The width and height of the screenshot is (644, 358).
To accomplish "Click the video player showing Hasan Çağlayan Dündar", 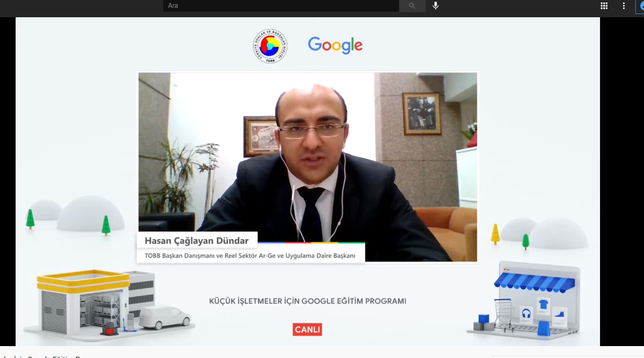I will 308,167.
